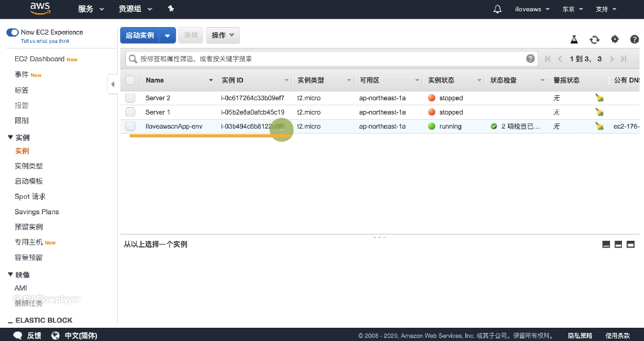Open 专用主机 in sidebar
The height and width of the screenshot is (341, 644).
pos(29,242)
